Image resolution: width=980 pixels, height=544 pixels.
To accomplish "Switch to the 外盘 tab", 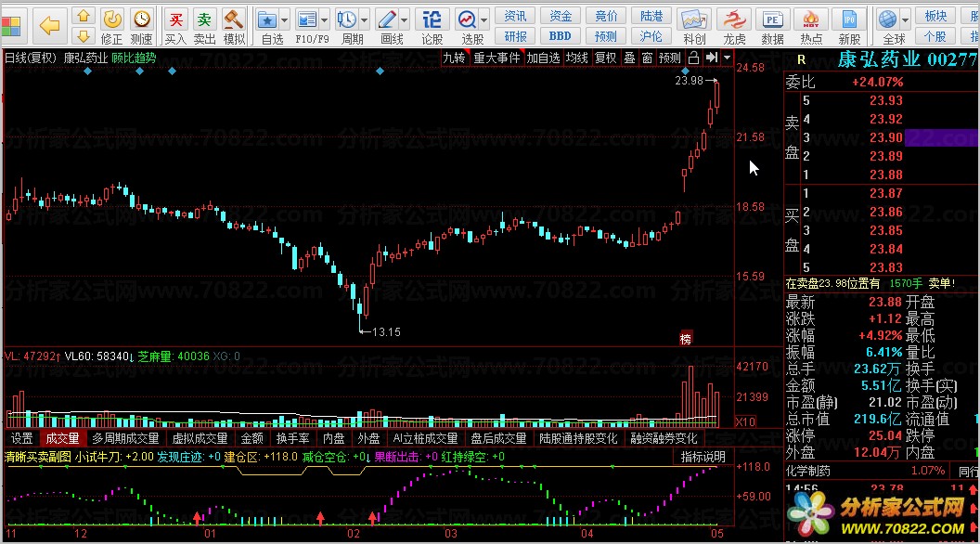I will click(368, 438).
